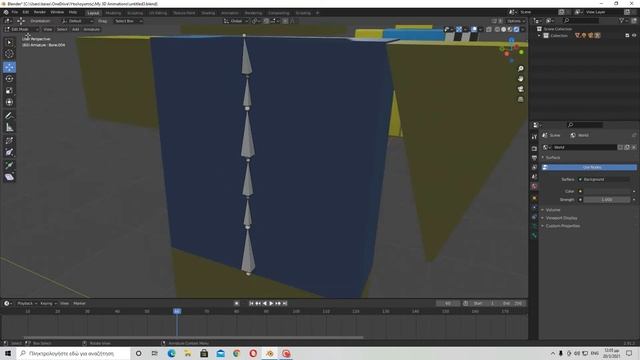Open the Edit Mode dropdown
The width and height of the screenshot is (640, 360).
point(21,29)
